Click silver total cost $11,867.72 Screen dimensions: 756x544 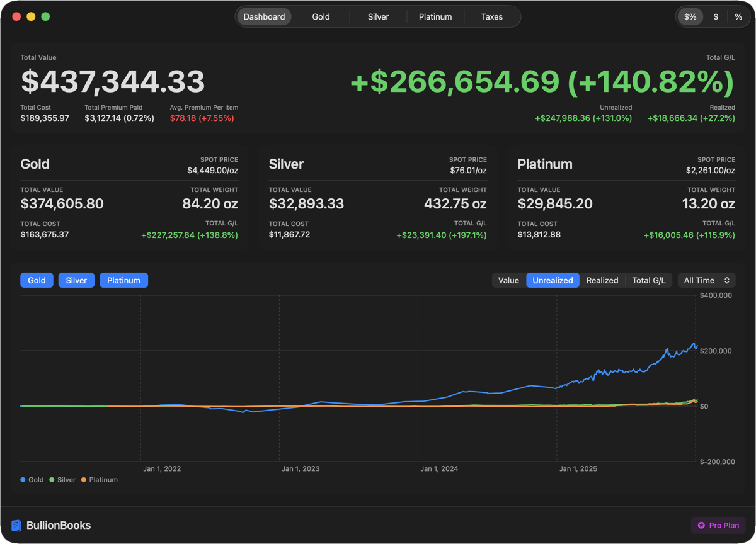(x=289, y=234)
